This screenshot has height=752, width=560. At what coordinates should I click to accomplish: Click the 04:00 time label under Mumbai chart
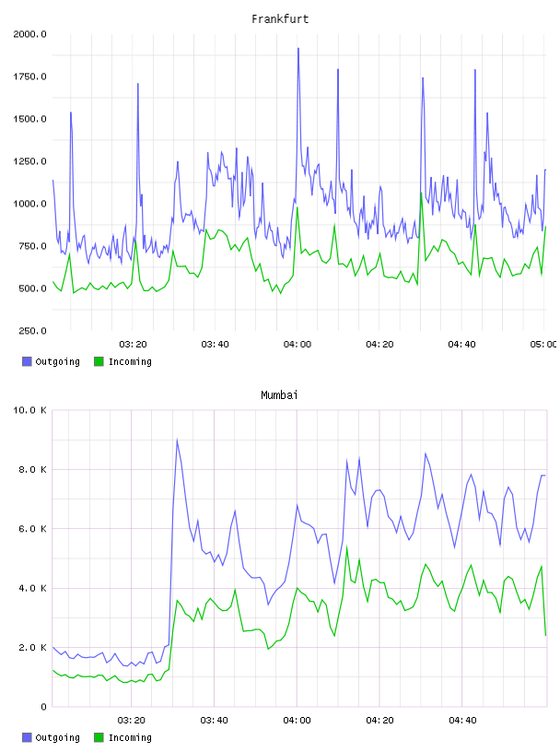coord(297,721)
